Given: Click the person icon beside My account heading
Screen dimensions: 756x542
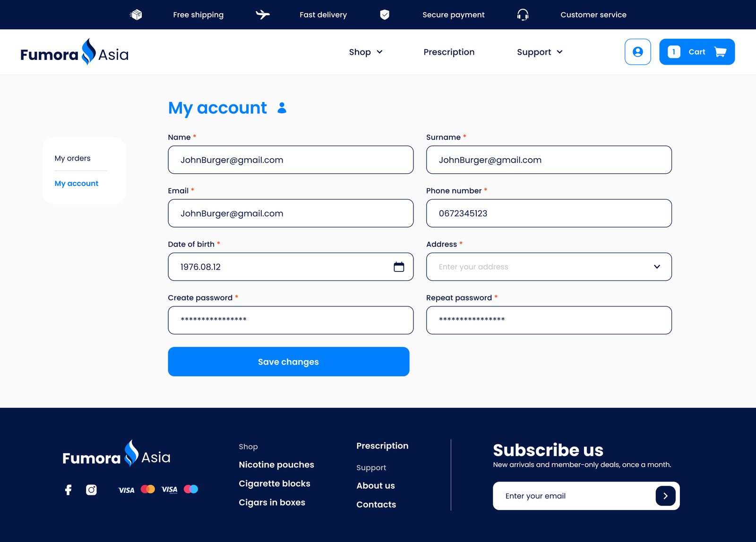Looking at the screenshot, I should [282, 108].
